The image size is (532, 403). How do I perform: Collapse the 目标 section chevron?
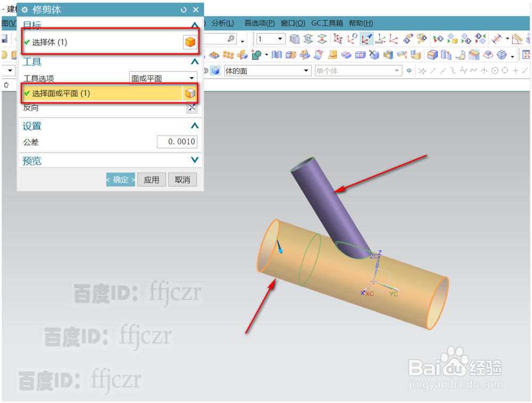[x=195, y=25]
